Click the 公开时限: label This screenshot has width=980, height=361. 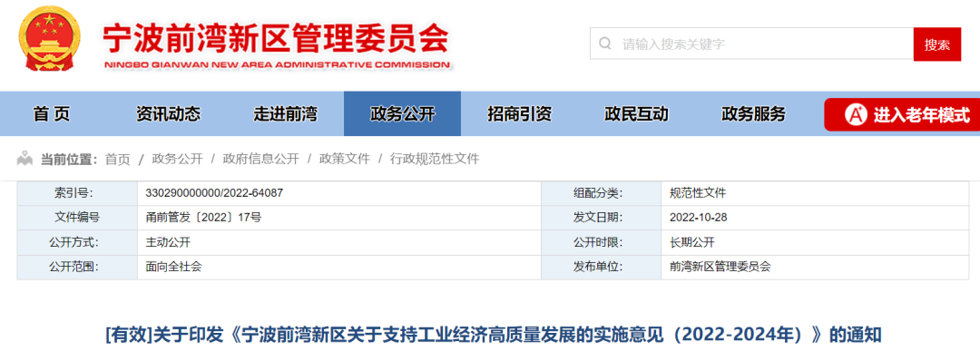pyautogui.click(x=598, y=242)
